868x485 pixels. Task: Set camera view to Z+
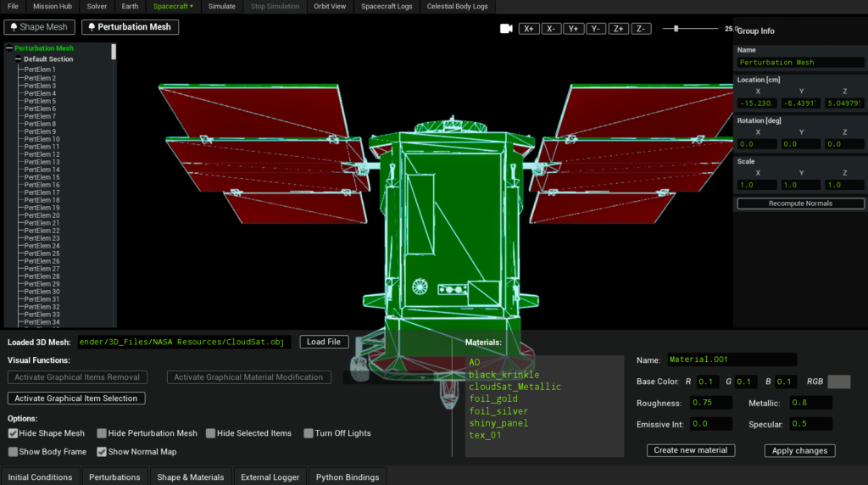[618, 29]
